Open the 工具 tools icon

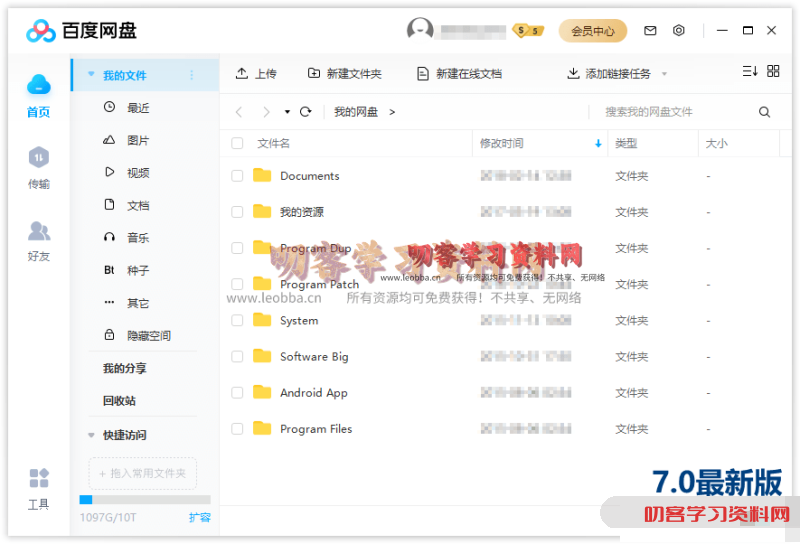coord(39,478)
